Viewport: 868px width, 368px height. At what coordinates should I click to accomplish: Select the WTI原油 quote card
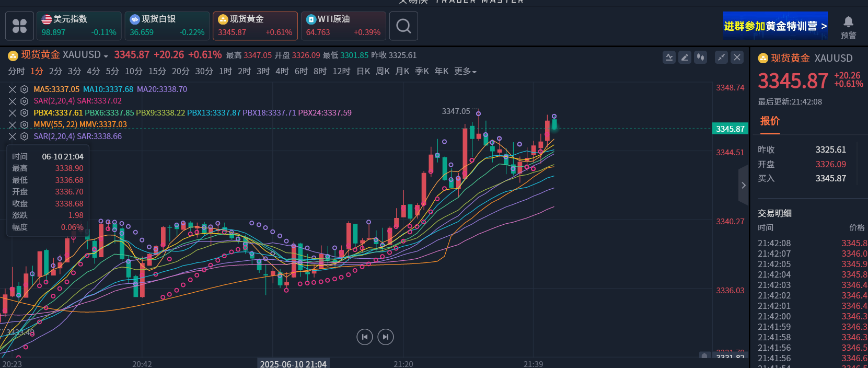[x=343, y=26]
